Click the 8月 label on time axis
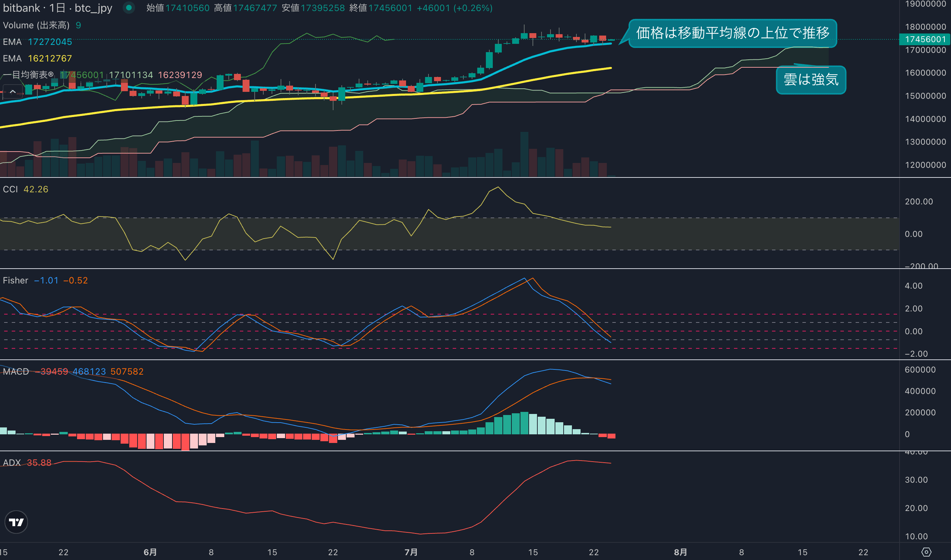 point(680,552)
